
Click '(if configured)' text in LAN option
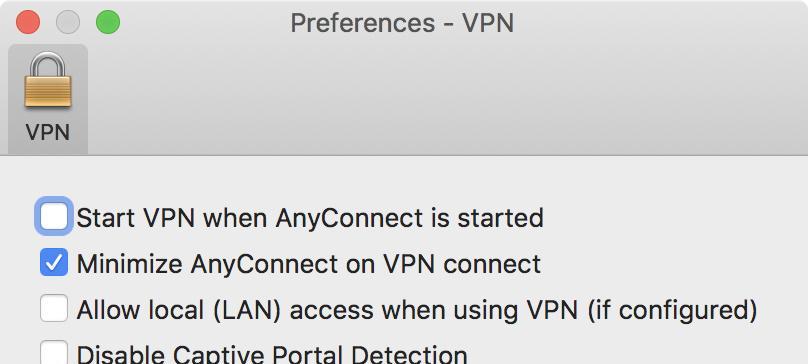click(x=672, y=310)
